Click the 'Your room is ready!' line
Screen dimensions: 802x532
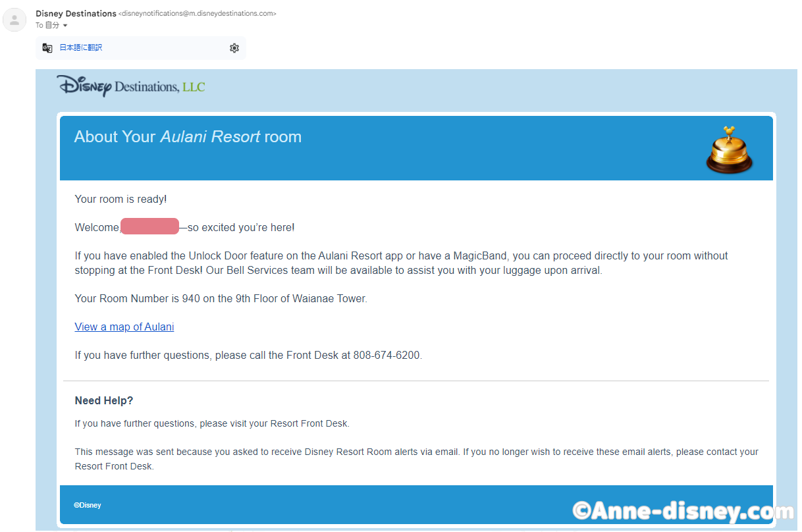[120, 199]
